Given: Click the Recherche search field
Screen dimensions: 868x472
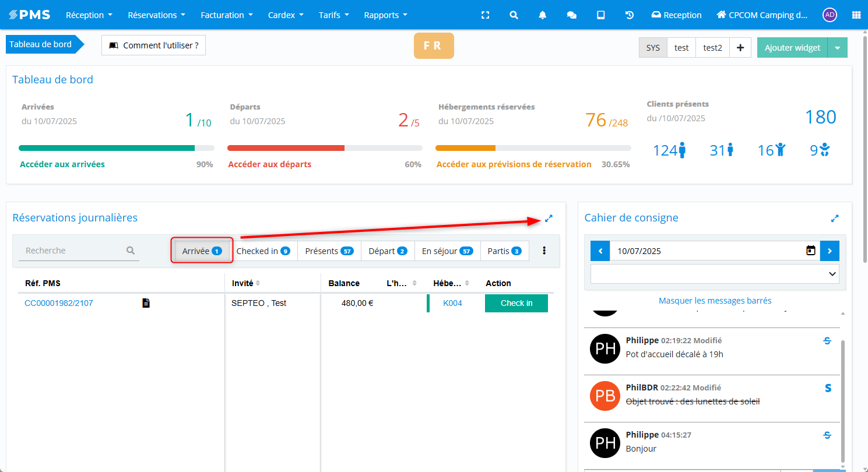Looking at the screenshot, I should (x=73, y=251).
